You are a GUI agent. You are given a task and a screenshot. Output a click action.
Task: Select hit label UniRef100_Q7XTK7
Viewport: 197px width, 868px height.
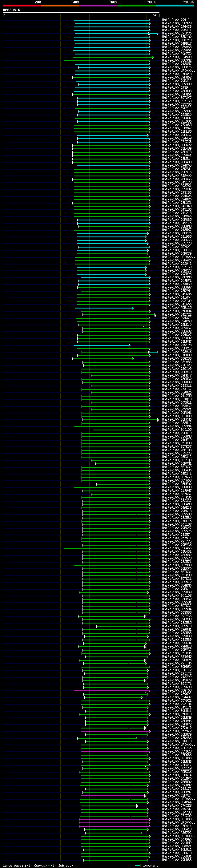177,389
